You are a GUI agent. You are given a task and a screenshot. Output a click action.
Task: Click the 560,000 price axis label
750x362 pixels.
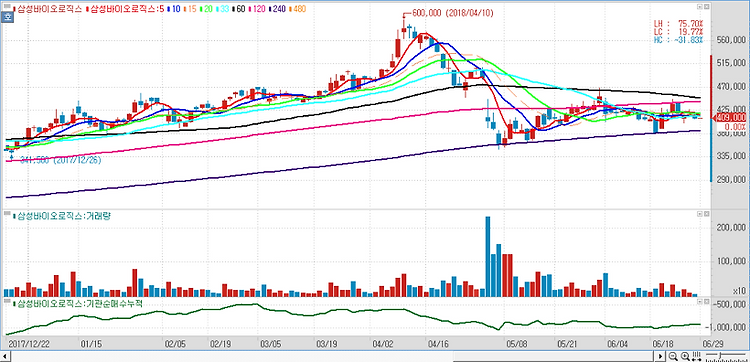click(x=731, y=40)
